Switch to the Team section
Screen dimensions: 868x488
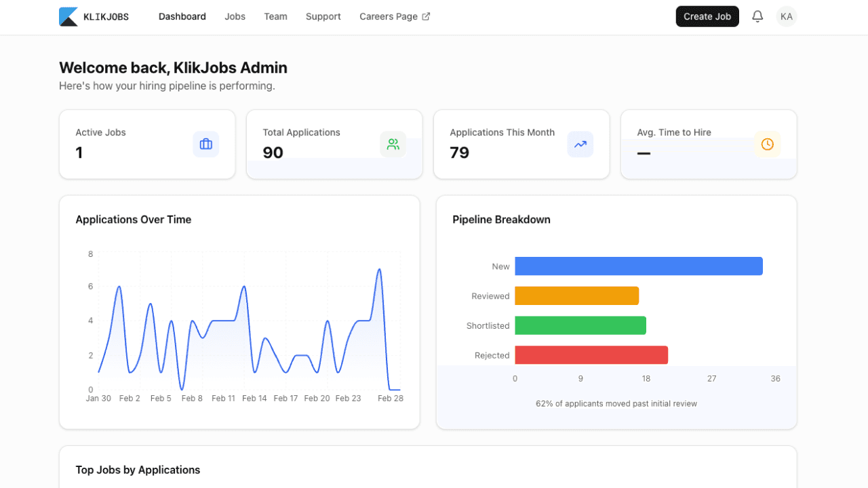point(275,16)
